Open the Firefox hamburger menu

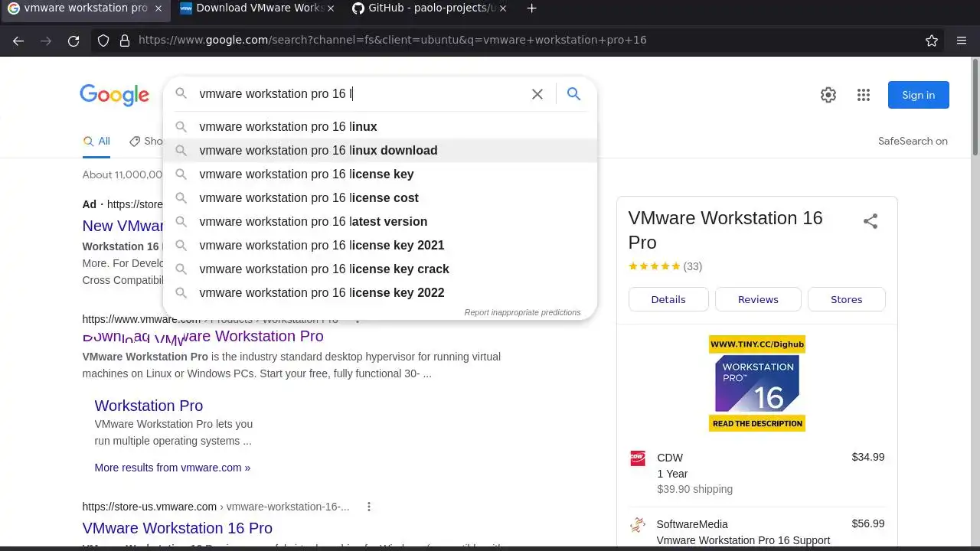coord(962,41)
